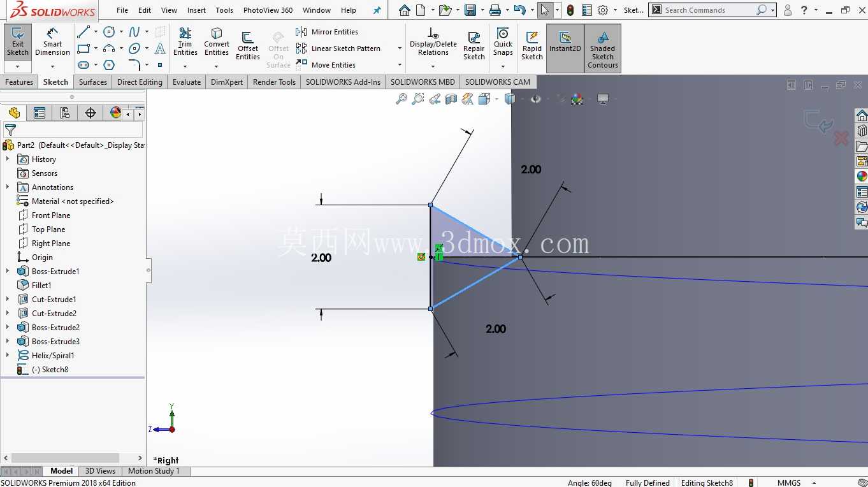This screenshot has height=487, width=868.
Task: Open the File menu
Action: 122,10
